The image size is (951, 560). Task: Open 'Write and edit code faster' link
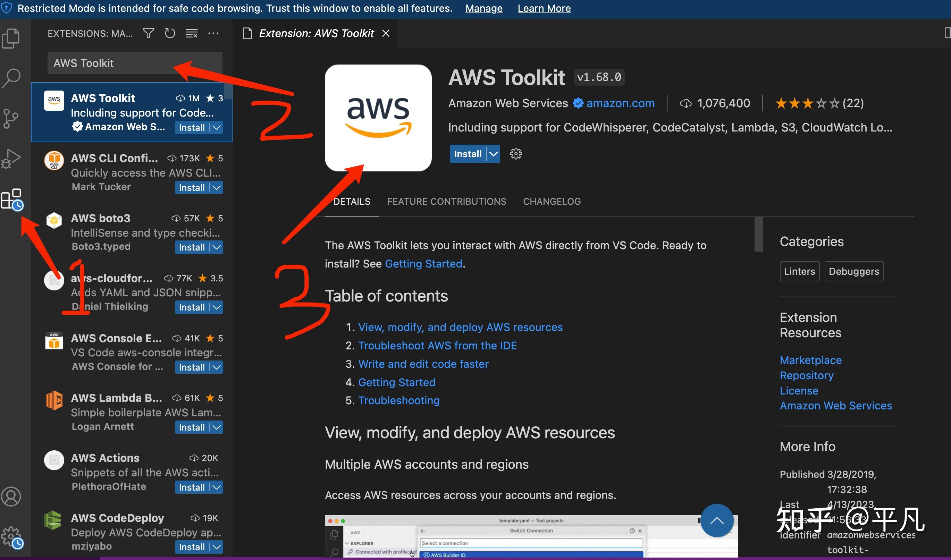coord(423,364)
